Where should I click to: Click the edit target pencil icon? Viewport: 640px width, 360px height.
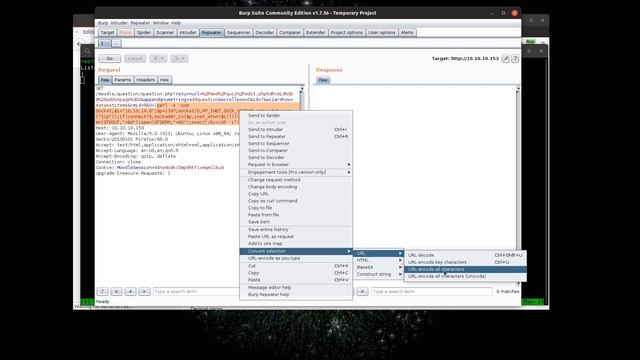pyautogui.click(x=505, y=59)
